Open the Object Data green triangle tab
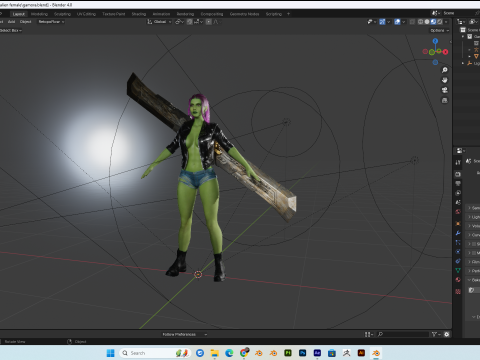480x360 pixels. click(458, 270)
